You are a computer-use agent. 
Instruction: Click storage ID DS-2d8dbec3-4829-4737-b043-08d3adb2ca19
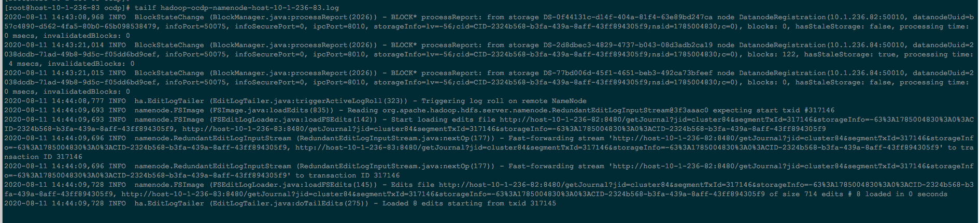tap(621, 45)
